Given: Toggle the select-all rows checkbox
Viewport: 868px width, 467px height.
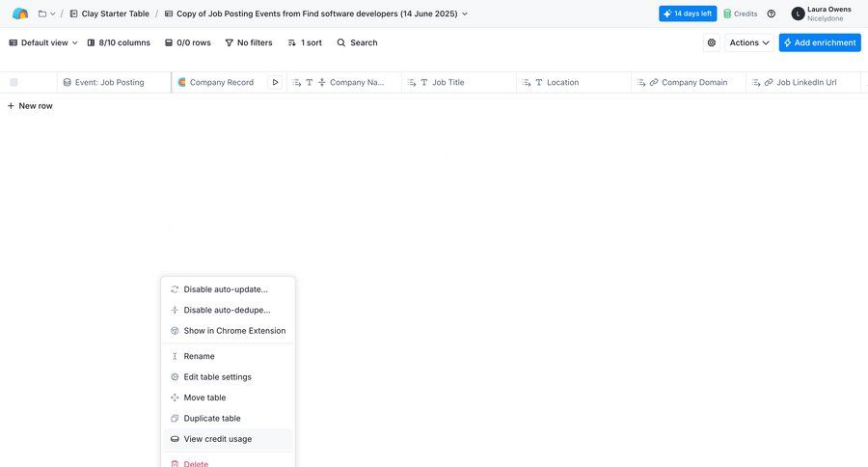Looking at the screenshot, I should [14, 82].
